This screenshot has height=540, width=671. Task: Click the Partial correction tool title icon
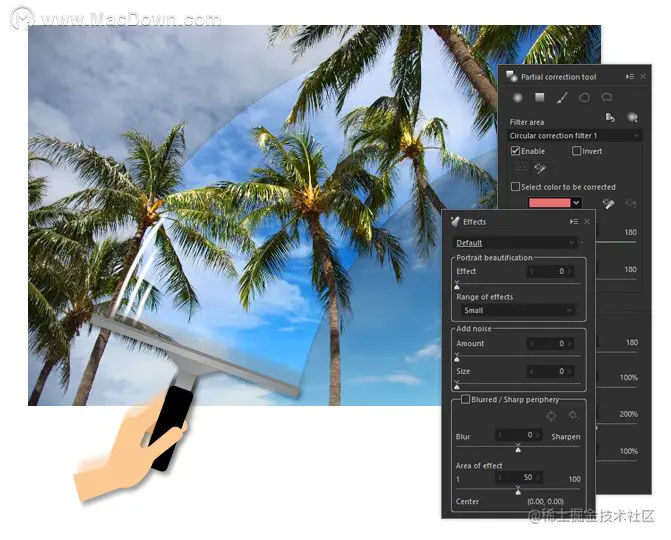[x=511, y=76]
